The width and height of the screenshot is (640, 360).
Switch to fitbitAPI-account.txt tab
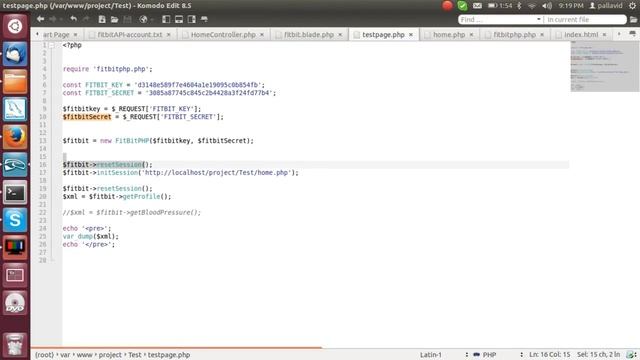(x=129, y=35)
